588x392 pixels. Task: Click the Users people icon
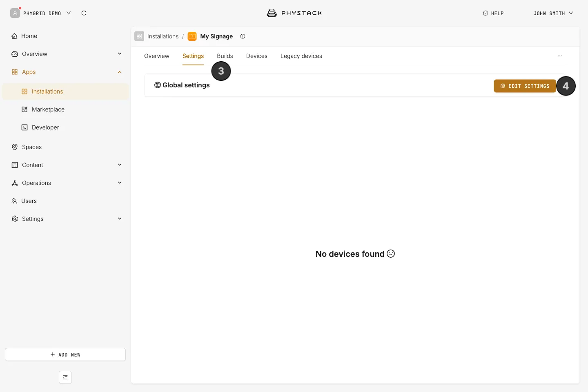(14, 201)
